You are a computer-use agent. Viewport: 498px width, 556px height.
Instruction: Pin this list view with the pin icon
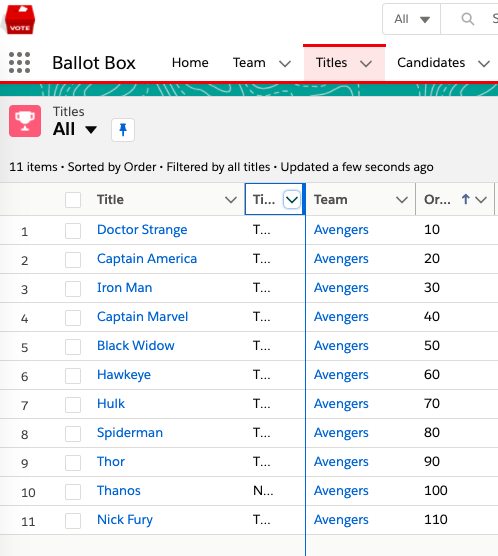click(123, 130)
